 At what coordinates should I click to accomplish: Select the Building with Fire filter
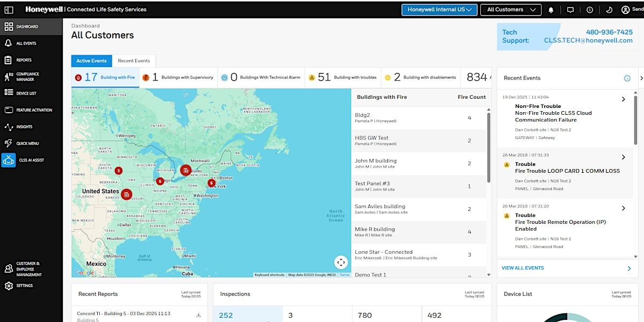[105, 77]
